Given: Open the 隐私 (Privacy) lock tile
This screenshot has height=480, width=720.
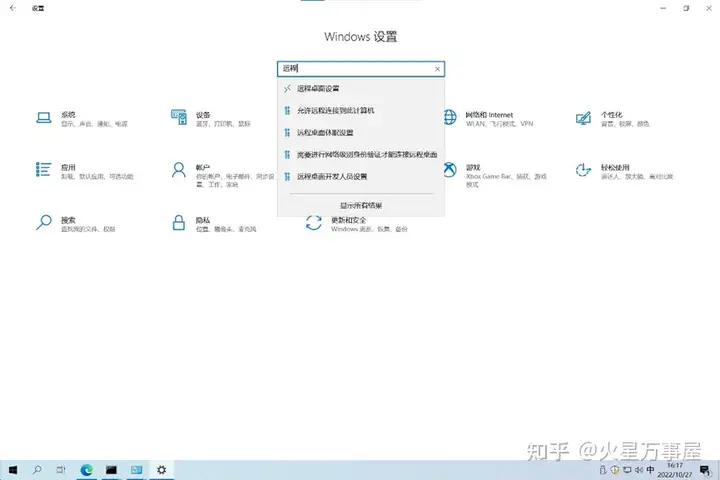Looking at the screenshot, I should click(213, 224).
